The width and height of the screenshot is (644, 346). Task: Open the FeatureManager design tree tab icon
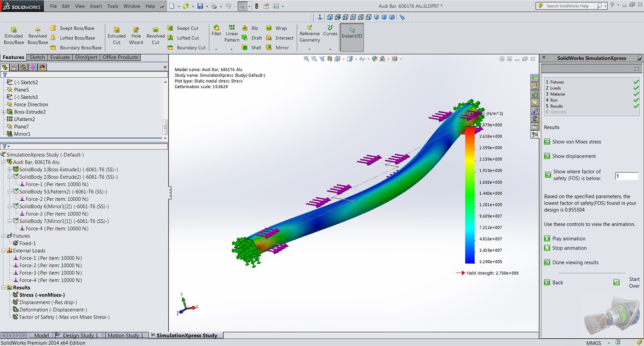click(x=5, y=67)
